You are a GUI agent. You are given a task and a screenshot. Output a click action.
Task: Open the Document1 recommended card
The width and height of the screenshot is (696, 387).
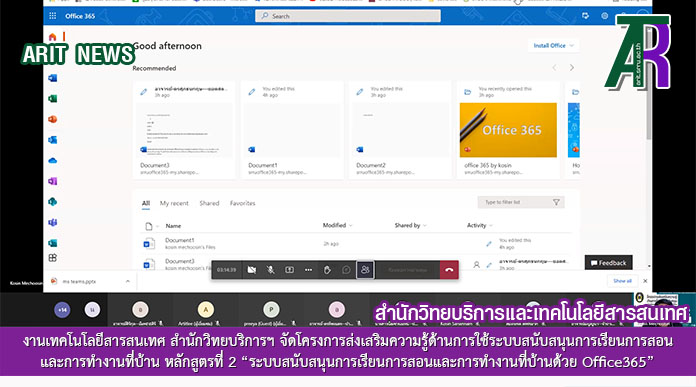click(x=292, y=130)
